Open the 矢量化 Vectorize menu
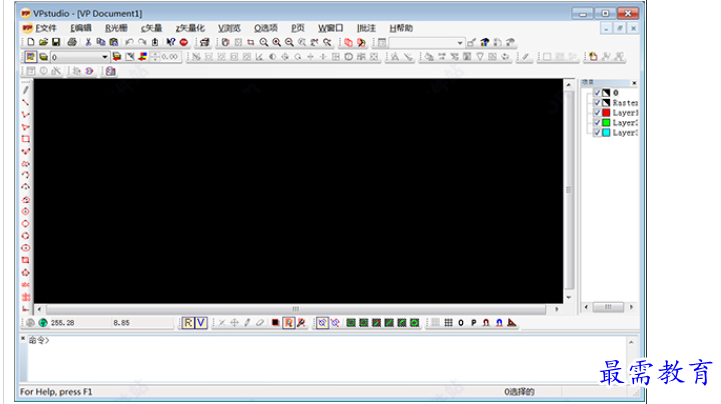The image size is (721, 404). click(190, 28)
